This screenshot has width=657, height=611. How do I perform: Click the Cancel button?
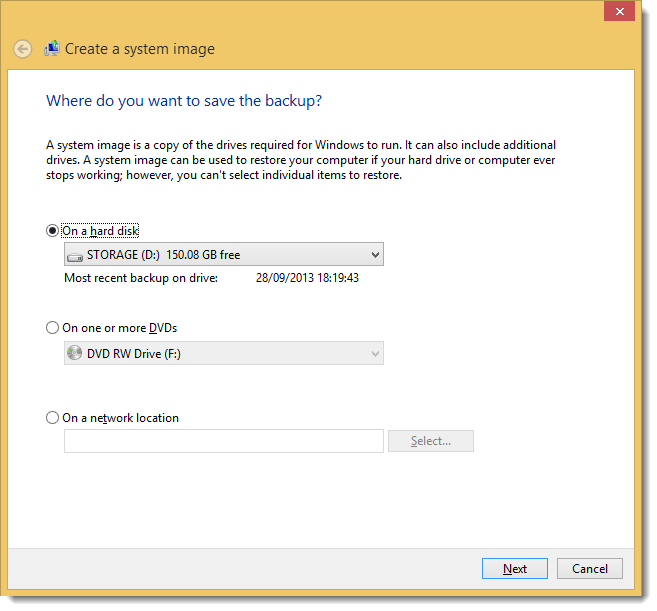590,569
